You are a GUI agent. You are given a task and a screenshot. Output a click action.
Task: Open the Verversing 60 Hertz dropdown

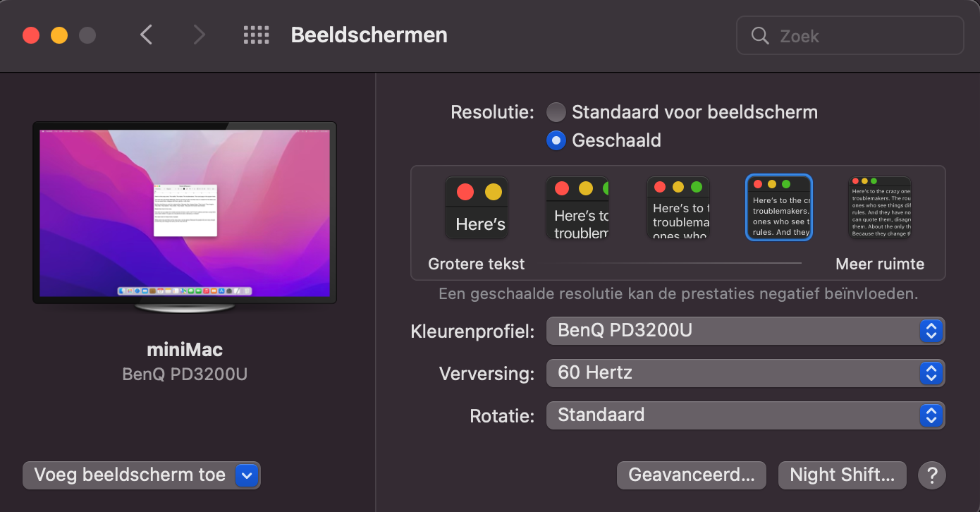pyautogui.click(x=745, y=372)
